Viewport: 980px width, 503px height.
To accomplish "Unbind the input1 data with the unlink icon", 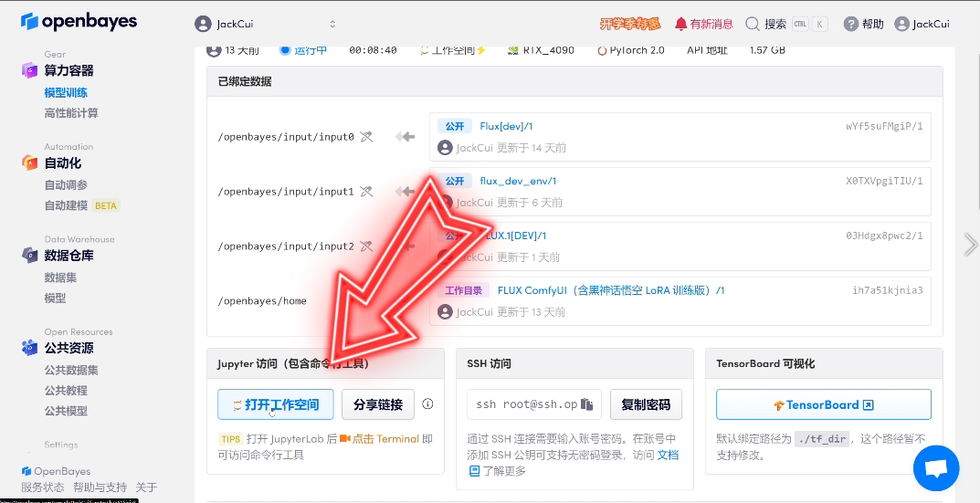I will 366,191.
